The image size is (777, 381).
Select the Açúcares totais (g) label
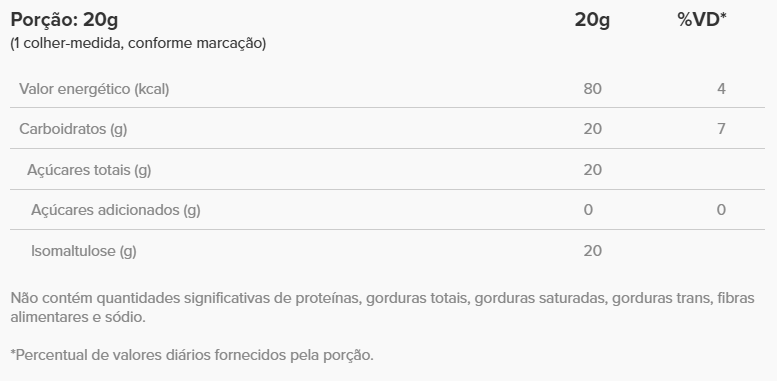coord(89,170)
